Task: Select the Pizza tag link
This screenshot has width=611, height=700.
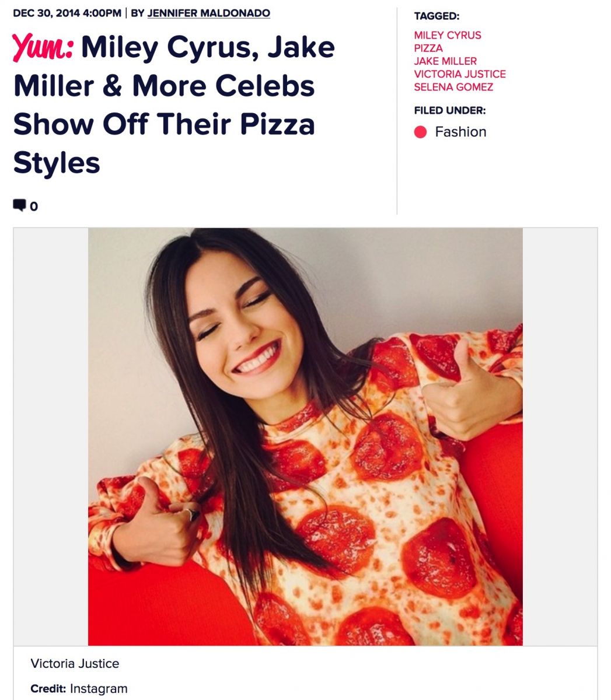Action: click(x=428, y=48)
